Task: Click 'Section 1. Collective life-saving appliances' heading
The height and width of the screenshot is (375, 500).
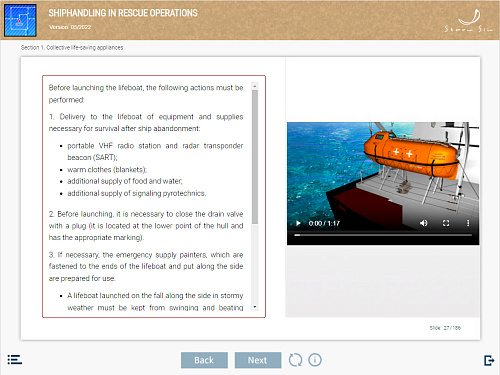Action: [72, 48]
